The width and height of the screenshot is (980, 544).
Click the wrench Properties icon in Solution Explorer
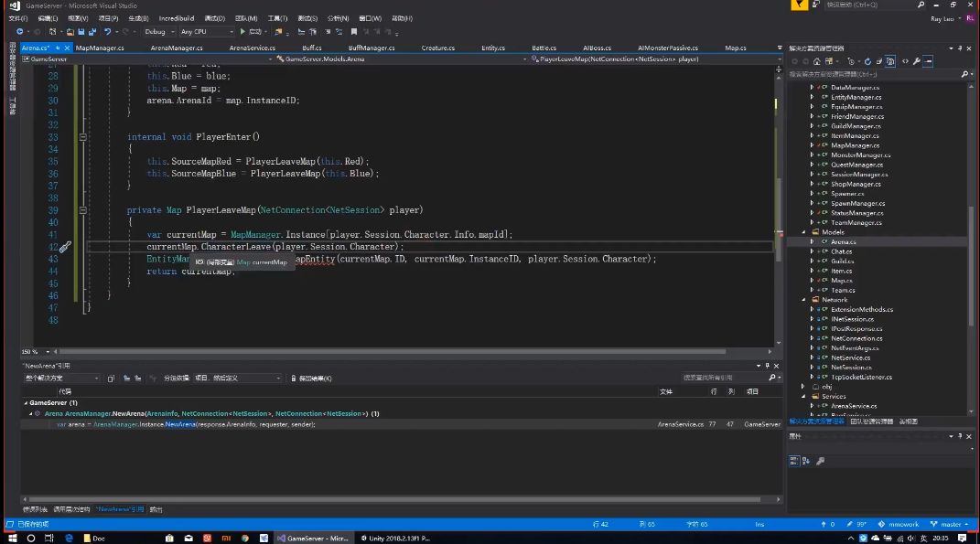[x=916, y=61]
